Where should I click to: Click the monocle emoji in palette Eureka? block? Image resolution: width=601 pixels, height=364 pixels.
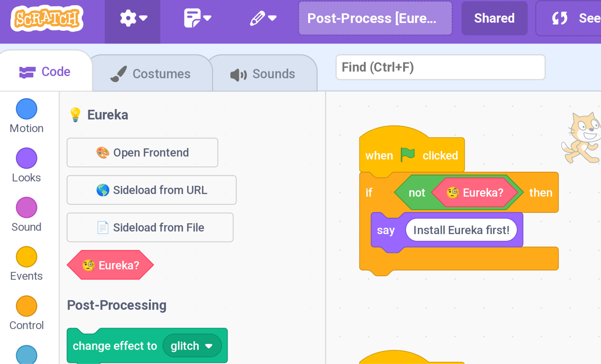click(x=88, y=265)
